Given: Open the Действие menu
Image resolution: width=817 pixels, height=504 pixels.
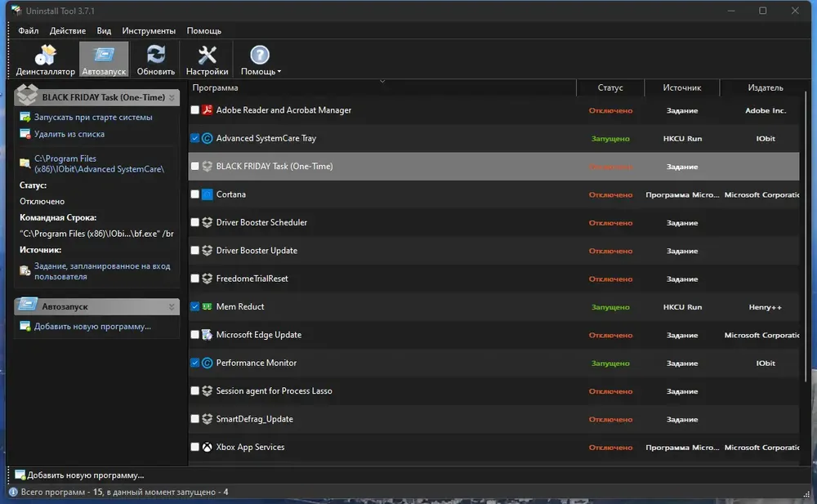Looking at the screenshot, I should tap(68, 31).
